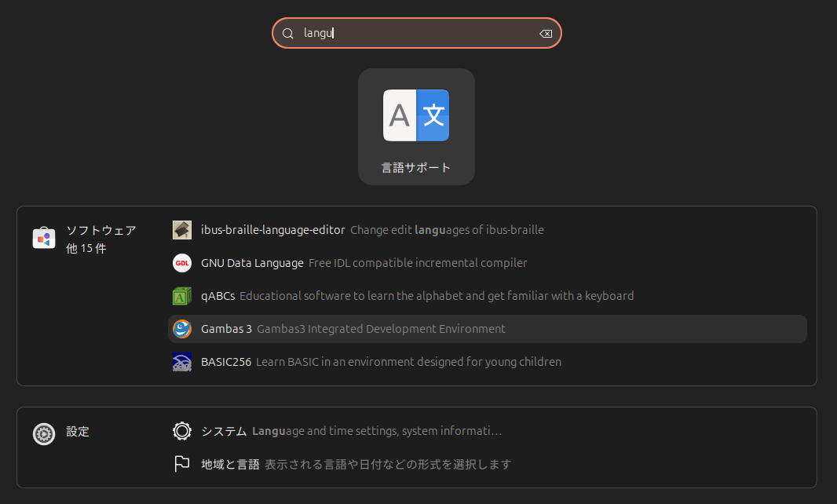Open the GNU Data Language search result
This screenshot has height=504, width=837.
(x=361, y=263)
